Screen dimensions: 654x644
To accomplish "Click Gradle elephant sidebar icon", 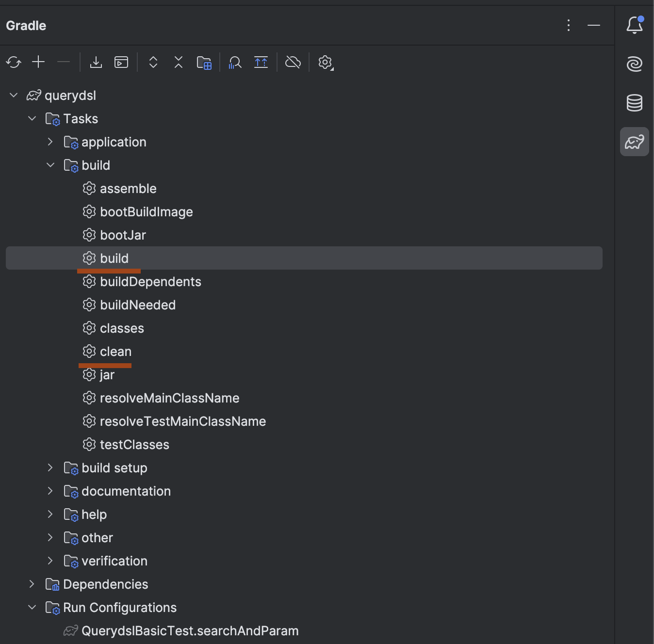I will [x=635, y=142].
